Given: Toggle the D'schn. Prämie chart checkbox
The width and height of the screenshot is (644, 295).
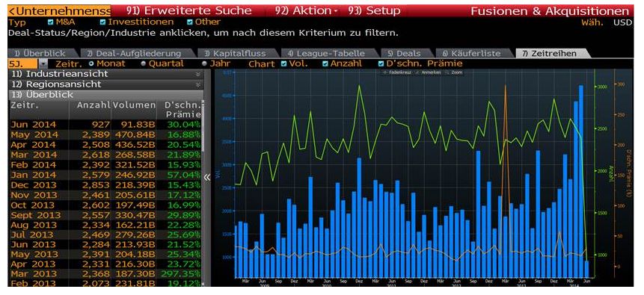Looking at the screenshot, I should pyautogui.click(x=381, y=63).
